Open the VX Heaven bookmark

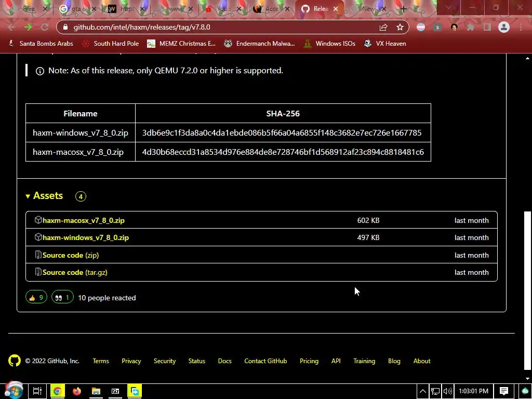pos(385,44)
